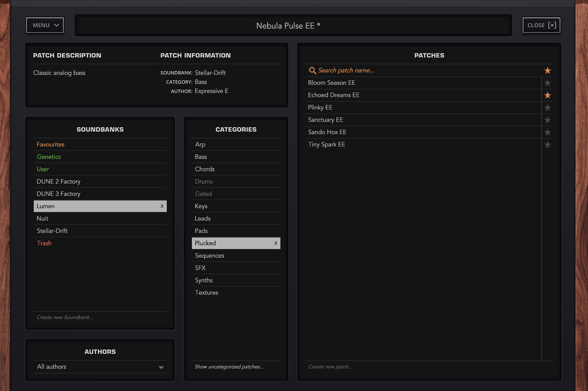Close the patch browser
The width and height of the screenshot is (588, 391).
coord(541,25)
